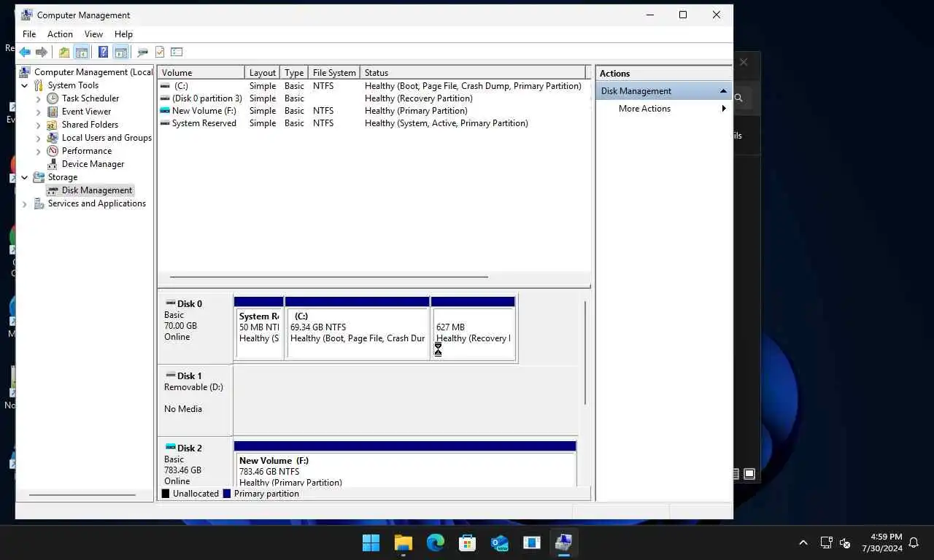This screenshot has width=934, height=560.
Task: Show hidden icons in the system tray
Action: pyautogui.click(x=803, y=542)
